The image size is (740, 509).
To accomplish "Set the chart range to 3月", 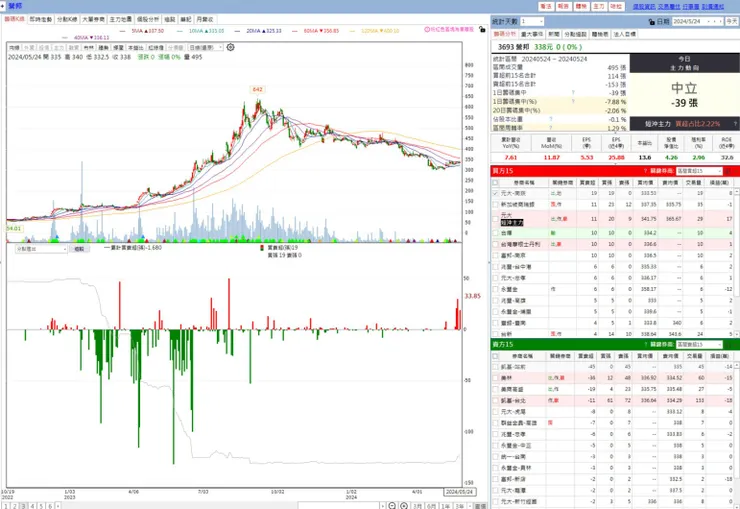I will [417, 506].
